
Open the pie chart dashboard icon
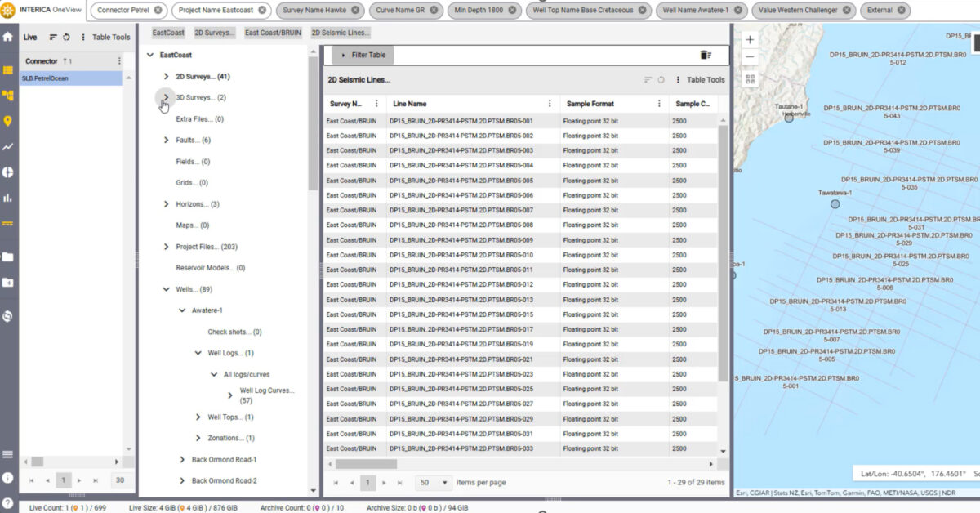tap(8, 172)
